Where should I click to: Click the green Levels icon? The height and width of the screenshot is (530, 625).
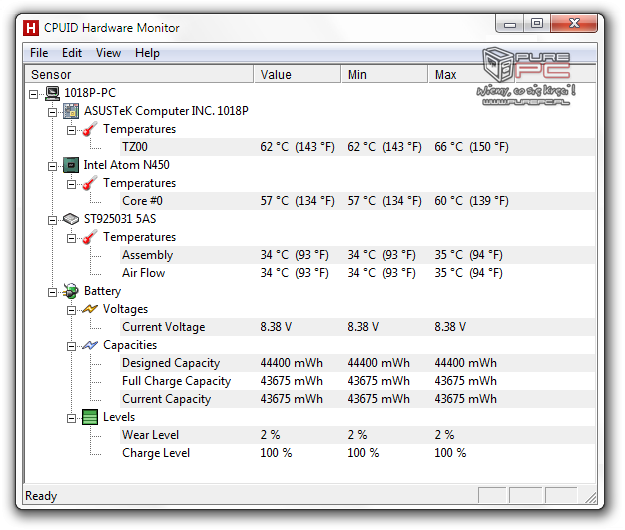click(x=90, y=417)
